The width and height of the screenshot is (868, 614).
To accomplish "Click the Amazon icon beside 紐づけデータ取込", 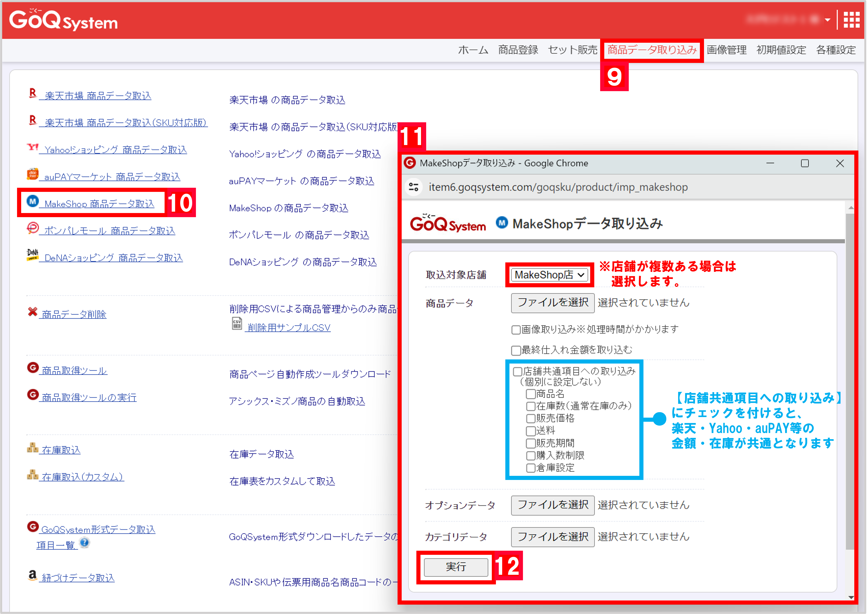I will tap(32, 575).
